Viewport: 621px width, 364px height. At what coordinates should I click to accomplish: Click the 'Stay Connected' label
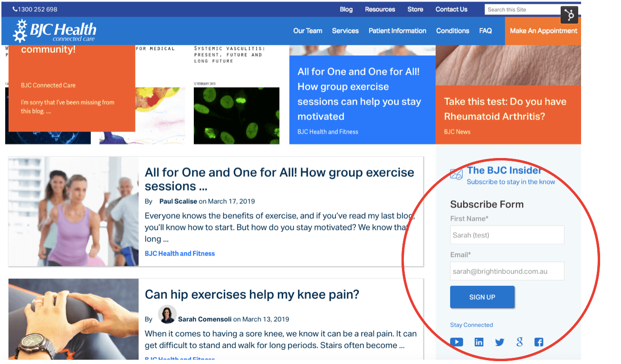click(471, 325)
